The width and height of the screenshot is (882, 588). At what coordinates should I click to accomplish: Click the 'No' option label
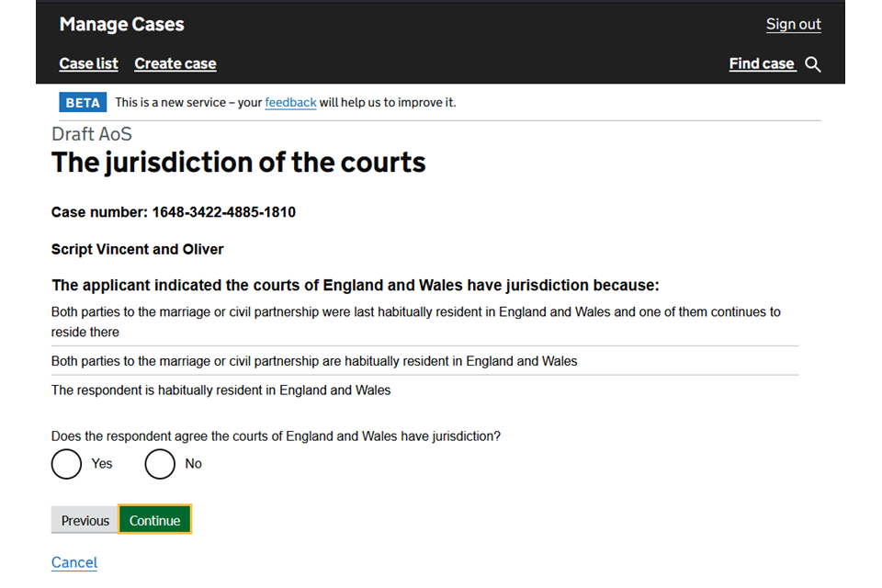(x=193, y=464)
